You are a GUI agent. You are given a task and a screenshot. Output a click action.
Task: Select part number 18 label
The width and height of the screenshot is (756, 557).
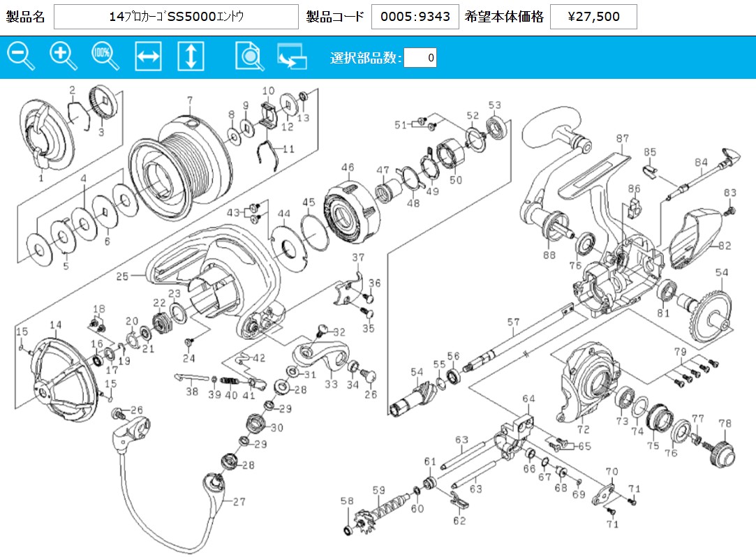[99, 309]
